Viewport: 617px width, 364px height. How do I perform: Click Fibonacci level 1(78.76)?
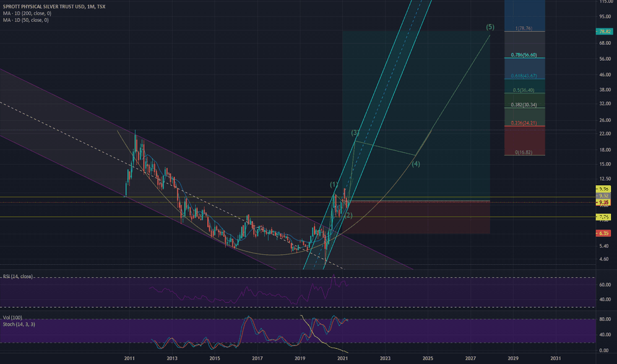coord(524,28)
